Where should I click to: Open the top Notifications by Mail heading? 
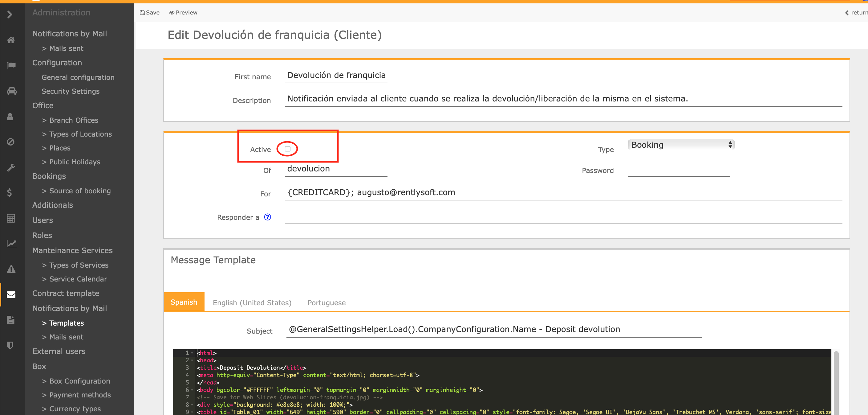(69, 34)
